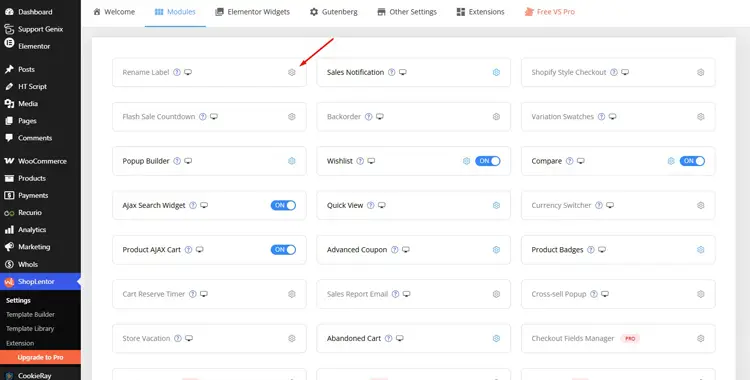Open Variation Swatches settings gear
The width and height of the screenshot is (750, 380).
click(x=701, y=117)
